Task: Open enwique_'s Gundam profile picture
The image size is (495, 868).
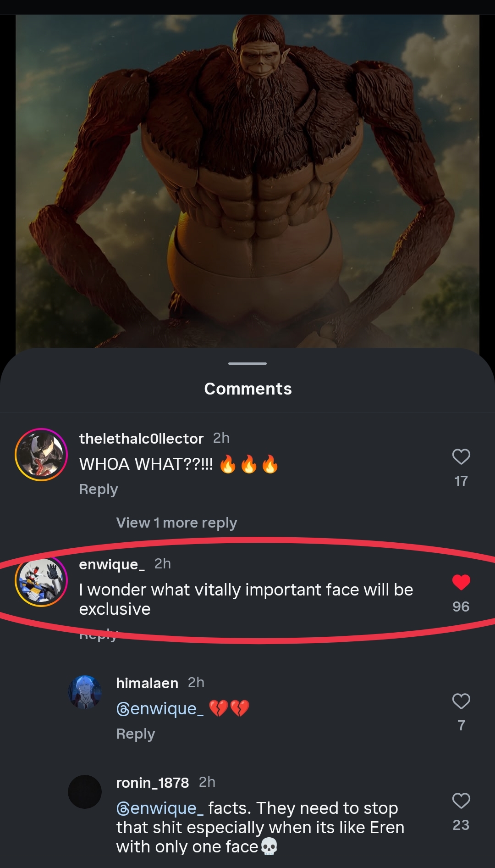Action: pos(41,580)
